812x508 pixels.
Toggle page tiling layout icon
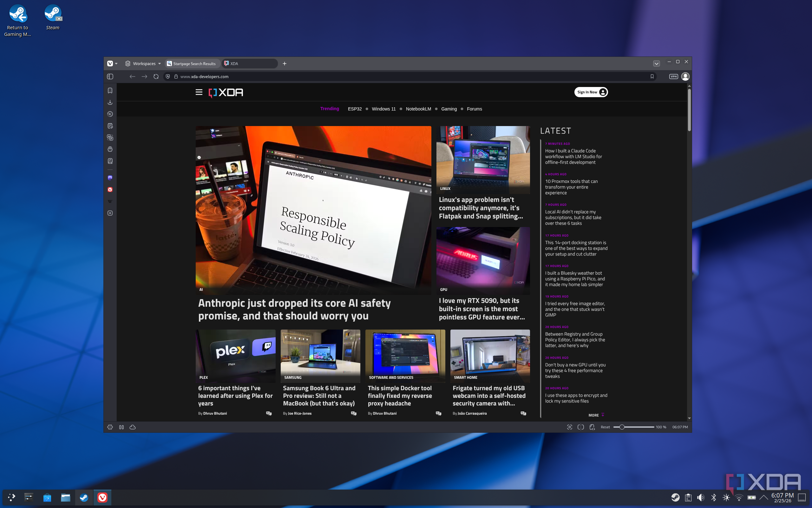pyautogui.click(x=581, y=427)
